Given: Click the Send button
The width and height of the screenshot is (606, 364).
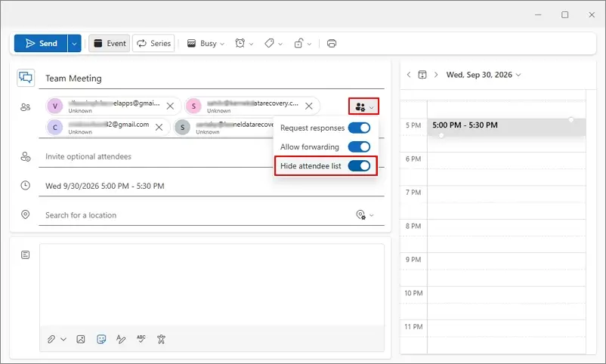Looking at the screenshot, I should [41, 43].
